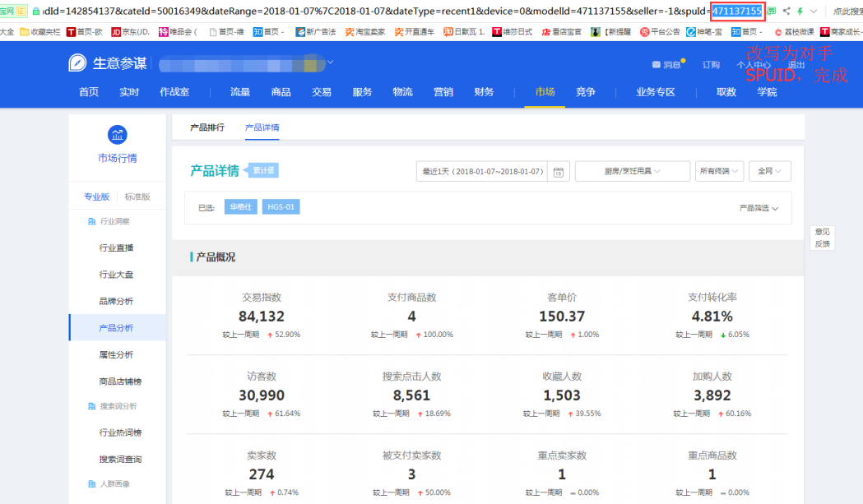The height and width of the screenshot is (504, 863).
Task: Open the 开直通车 bookmark on the bookmarks bar
Action: pyautogui.click(x=419, y=31)
